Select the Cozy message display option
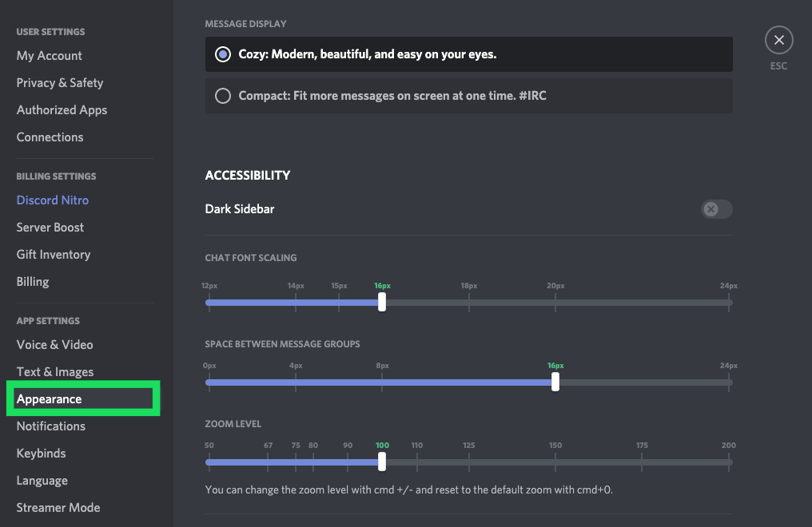 tap(223, 54)
